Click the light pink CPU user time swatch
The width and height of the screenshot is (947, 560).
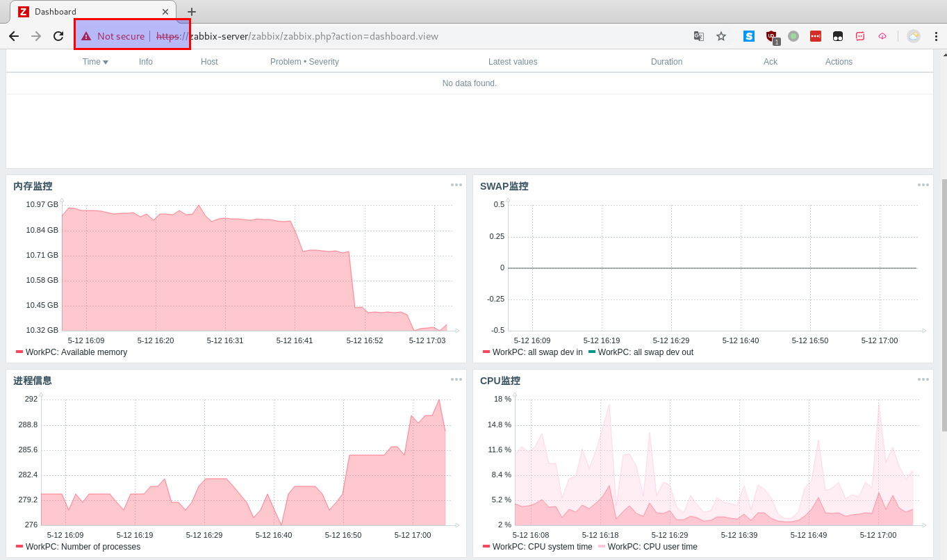tap(602, 547)
